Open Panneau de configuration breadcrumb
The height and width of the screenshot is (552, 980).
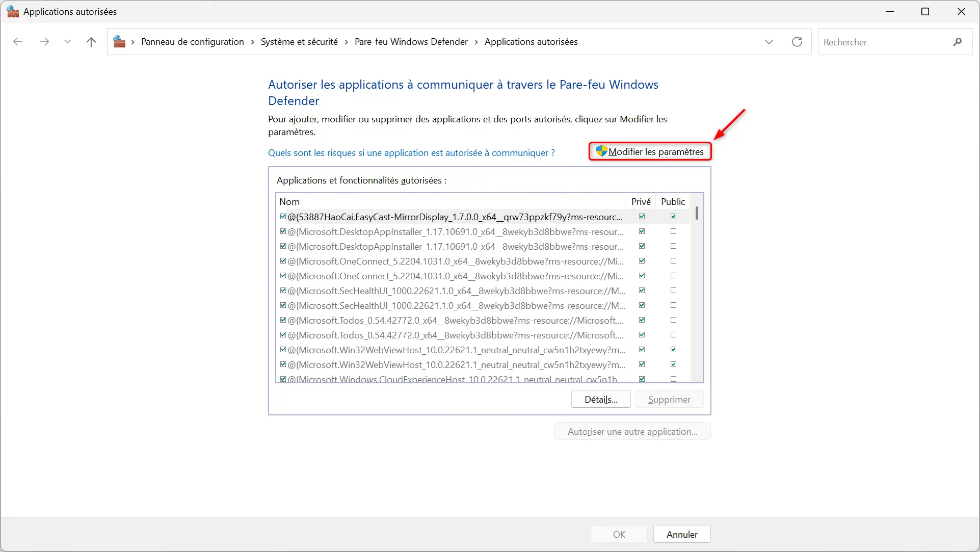[x=192, y=42]
